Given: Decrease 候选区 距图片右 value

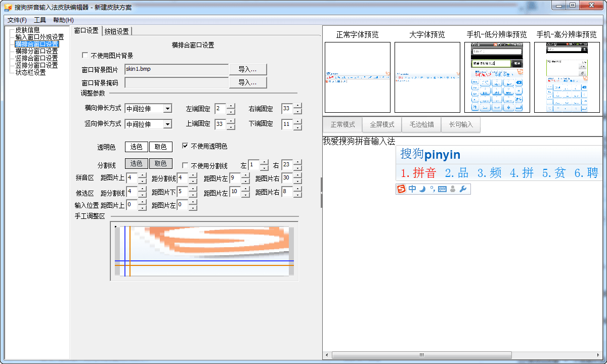Looking at the screenshot, I should (x=298, y=195).
